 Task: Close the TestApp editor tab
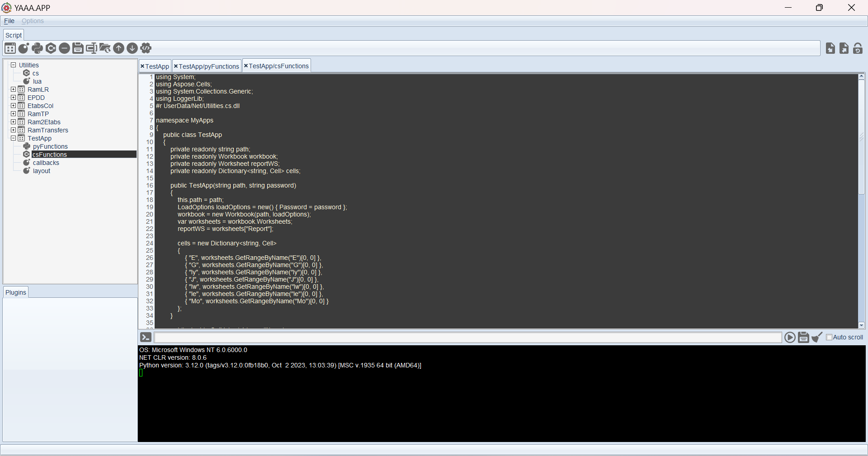coord(142,66)
